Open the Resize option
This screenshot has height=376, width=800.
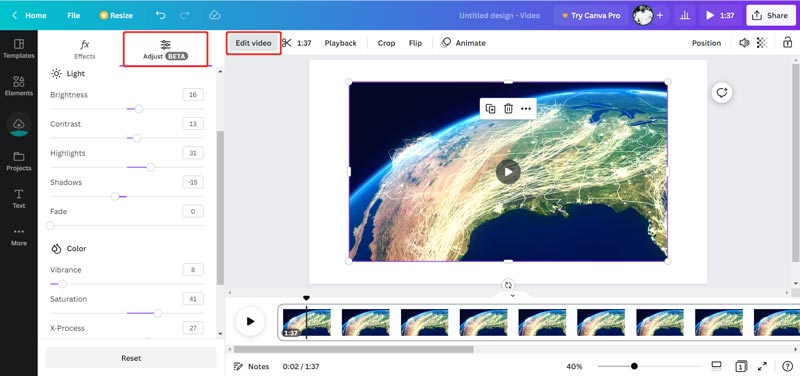coord(116,15)
